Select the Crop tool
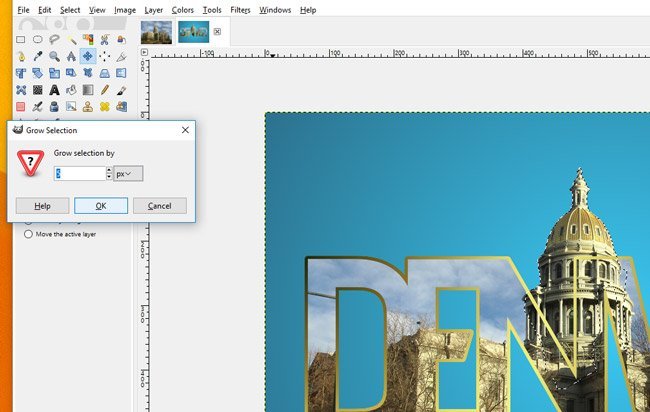 tap(121, 56)
